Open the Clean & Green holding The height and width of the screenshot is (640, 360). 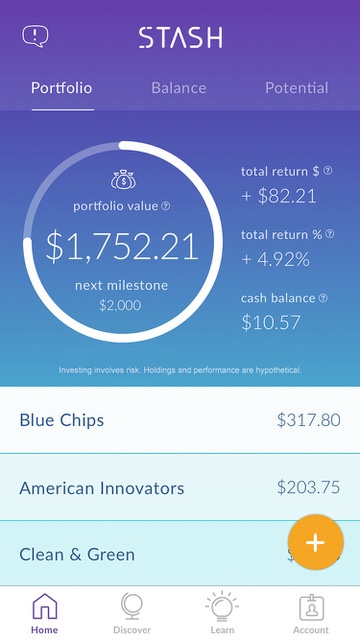pyautogui.click(x=180, y=554)
